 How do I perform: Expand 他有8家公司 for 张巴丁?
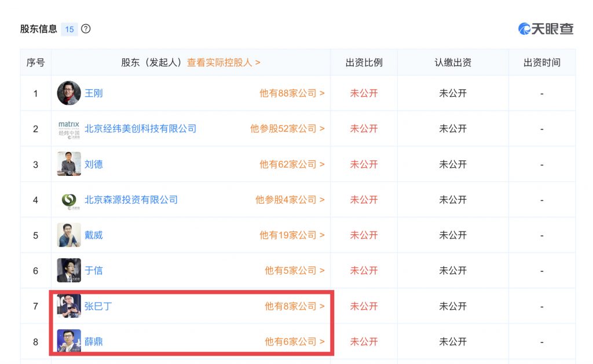tap(295, 306)
